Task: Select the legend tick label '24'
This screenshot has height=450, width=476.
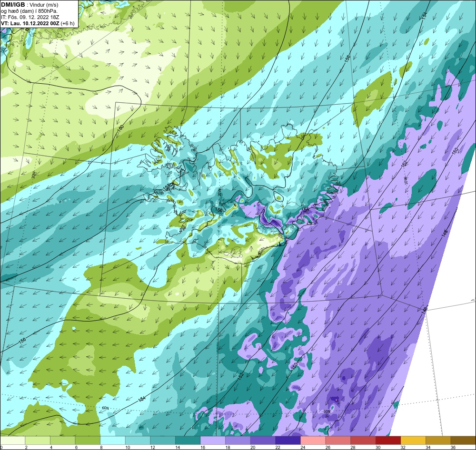Action: 303,447
